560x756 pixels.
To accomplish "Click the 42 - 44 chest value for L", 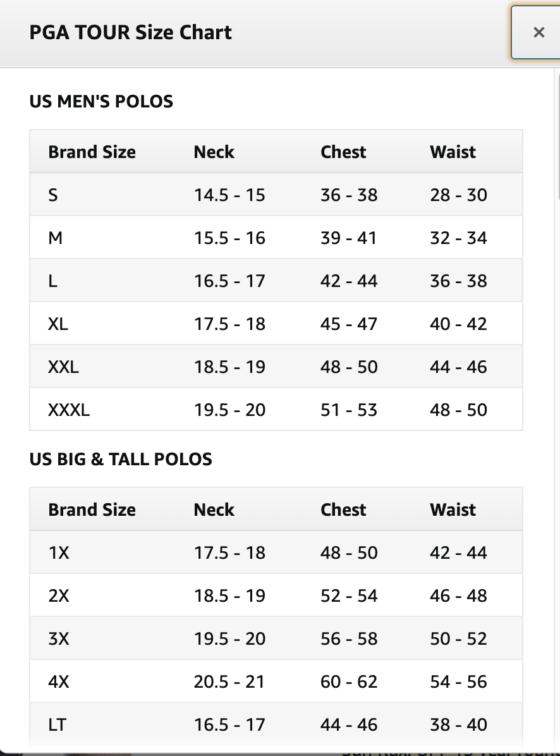I will click(349, 281).
